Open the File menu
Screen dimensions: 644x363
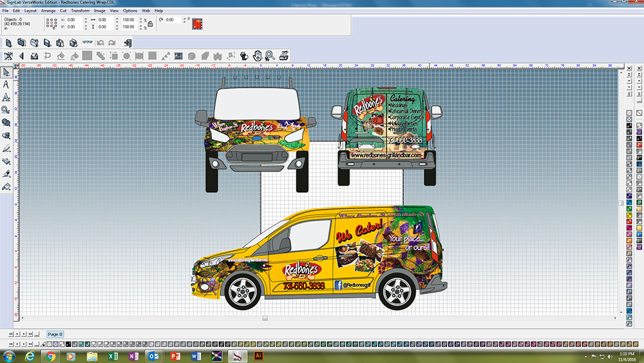5,11
